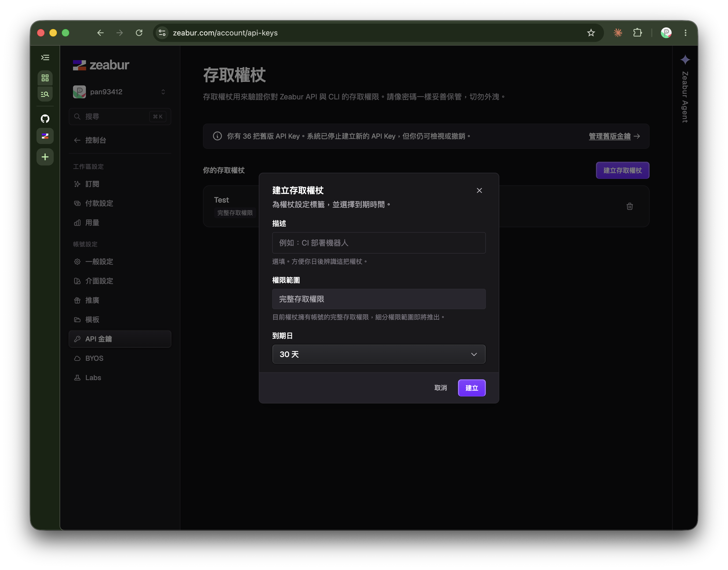Click the info icon in legacy API Key notice

pyautogui.click(x=217, y=136)
